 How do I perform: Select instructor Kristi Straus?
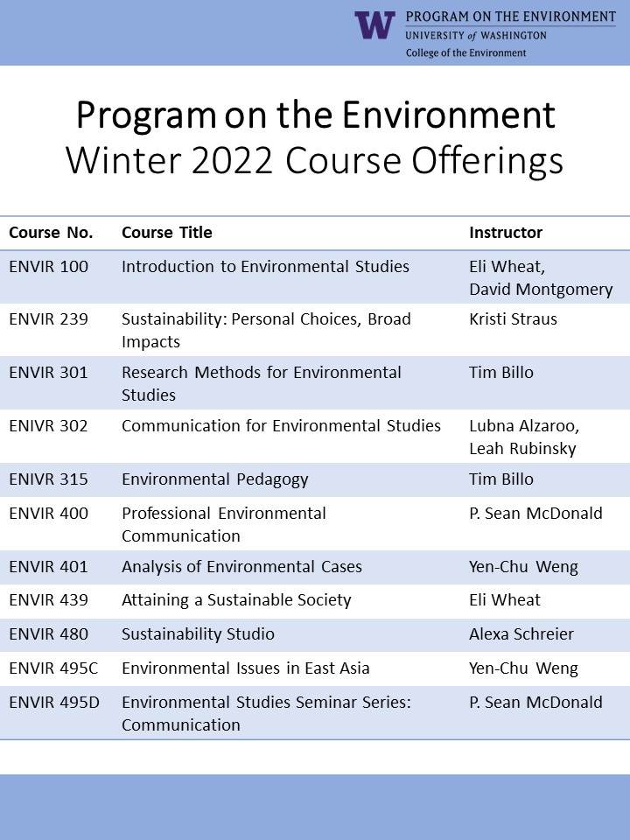(x=513, y=319)
